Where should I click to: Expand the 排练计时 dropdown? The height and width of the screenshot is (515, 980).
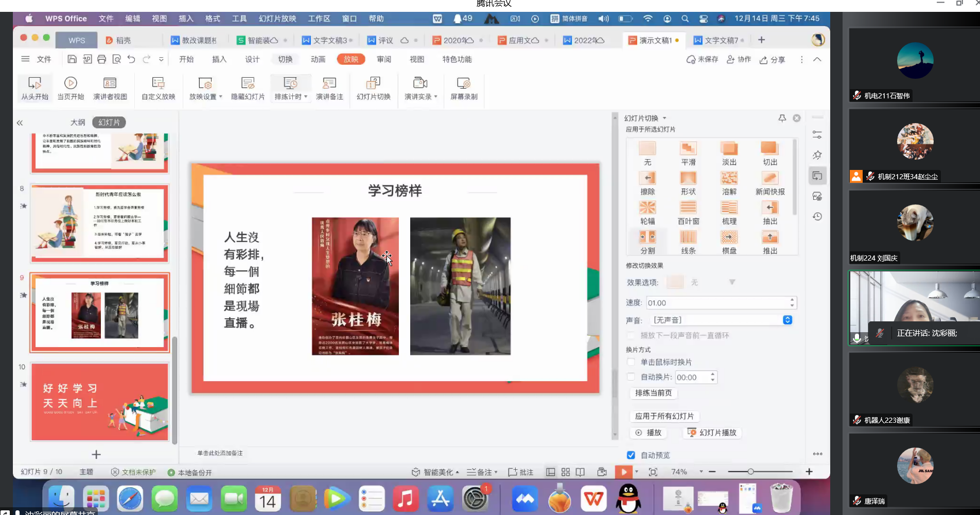point(306,97)
